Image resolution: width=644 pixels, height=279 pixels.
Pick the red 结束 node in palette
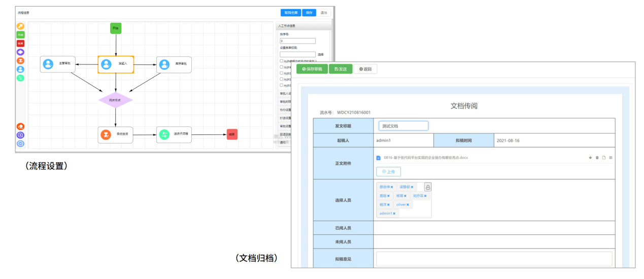[x=20, y=44]
